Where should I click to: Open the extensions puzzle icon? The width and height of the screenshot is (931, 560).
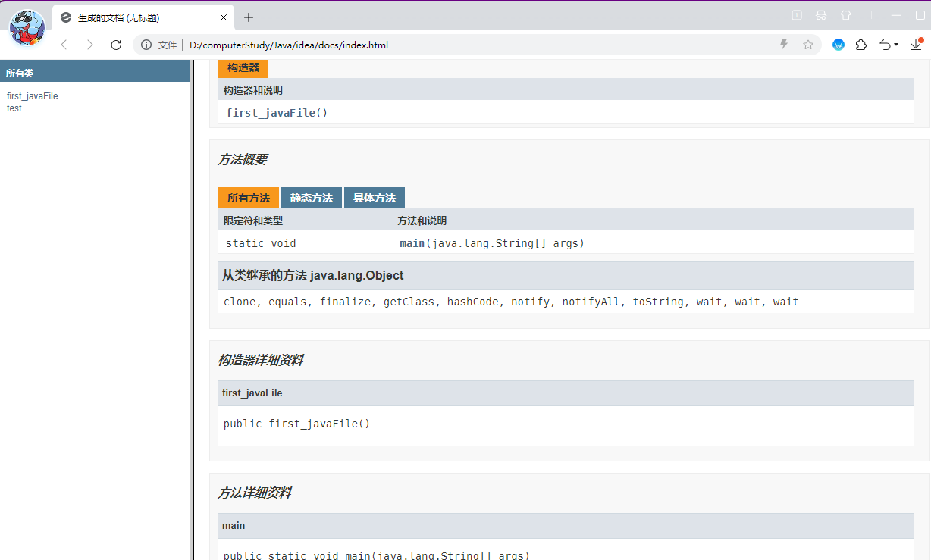coord(861,45)
